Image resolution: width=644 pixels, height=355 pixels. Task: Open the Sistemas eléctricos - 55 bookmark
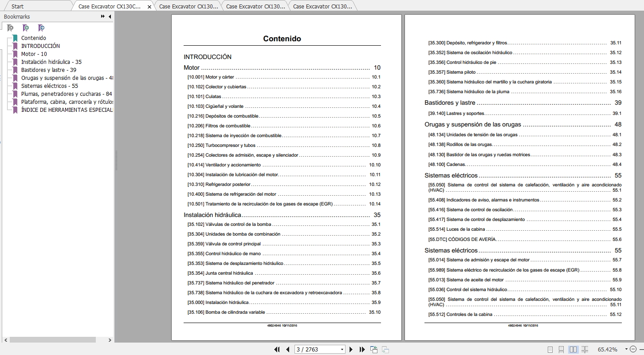50,86
